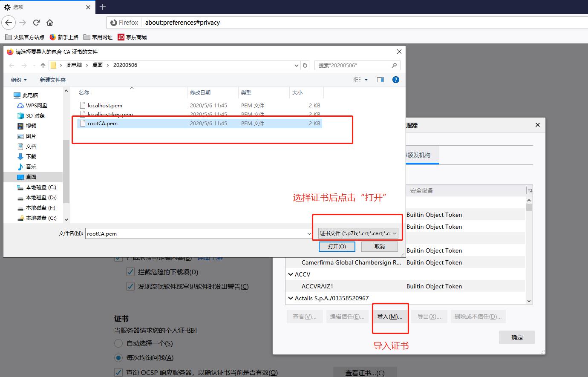Viewport: 588px width, 377px height.
Task: Open the 组织 menu in the dialog
Action: [19, 79]
